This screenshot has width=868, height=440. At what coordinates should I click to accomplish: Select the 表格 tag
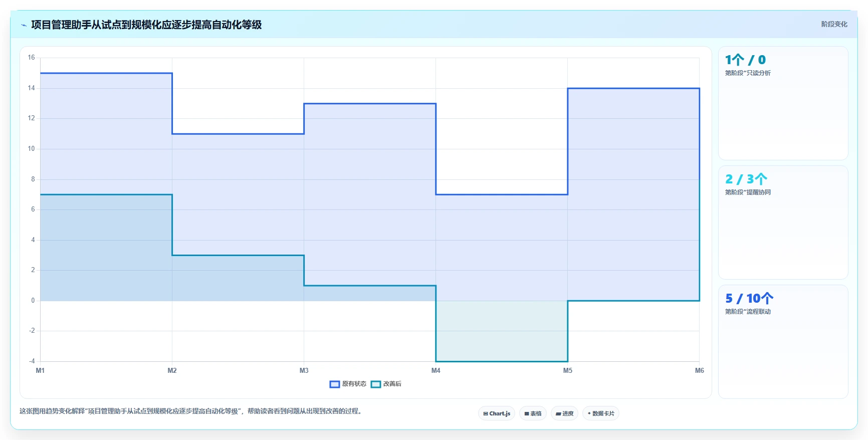coord(533,413)
